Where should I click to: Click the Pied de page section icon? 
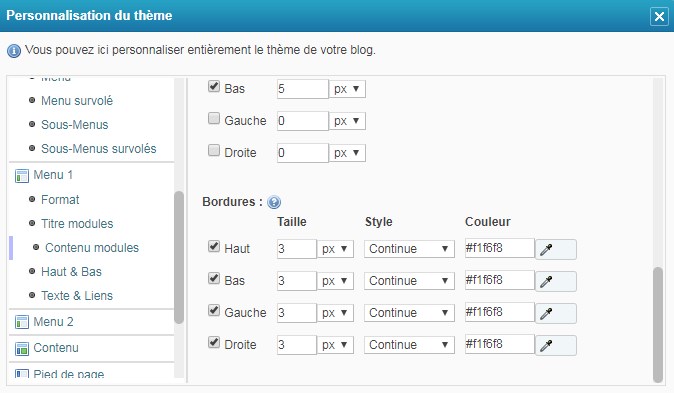point(21,373)
